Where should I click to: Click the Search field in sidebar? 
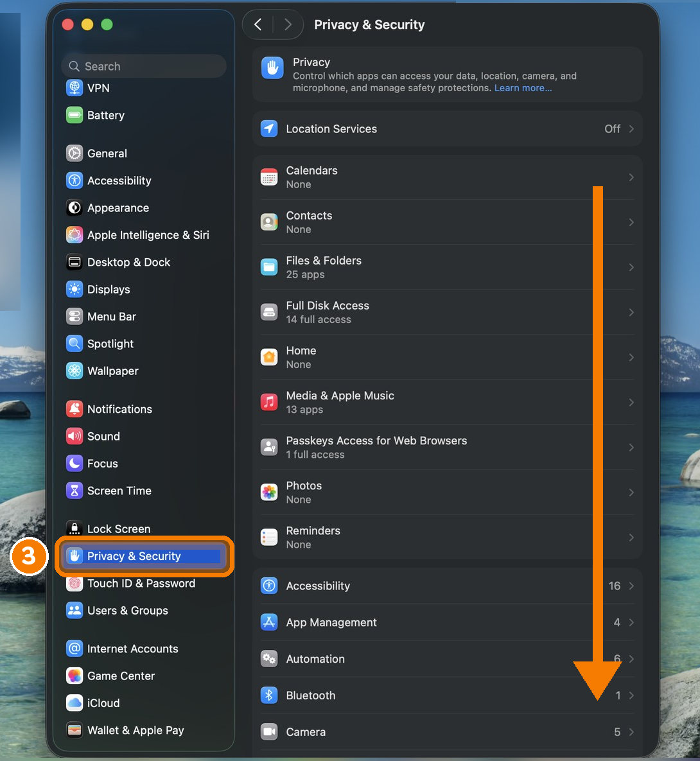[144, 66]
